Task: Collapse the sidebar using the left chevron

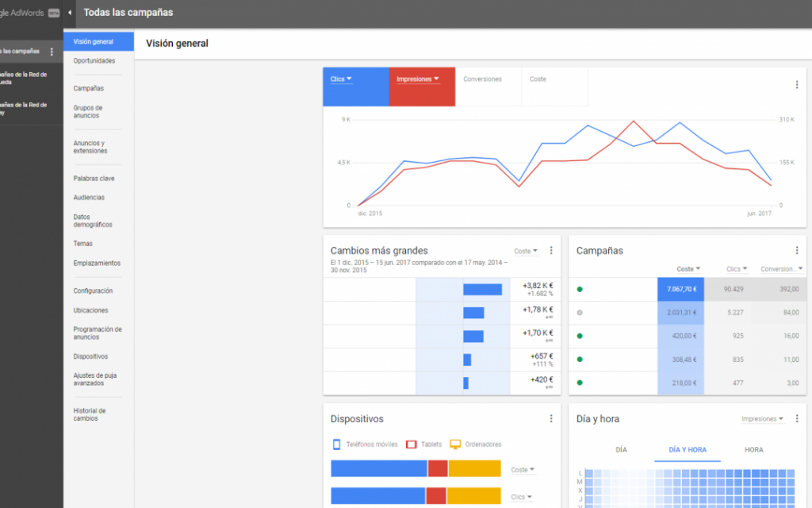Action: click(x=68, y=13)
